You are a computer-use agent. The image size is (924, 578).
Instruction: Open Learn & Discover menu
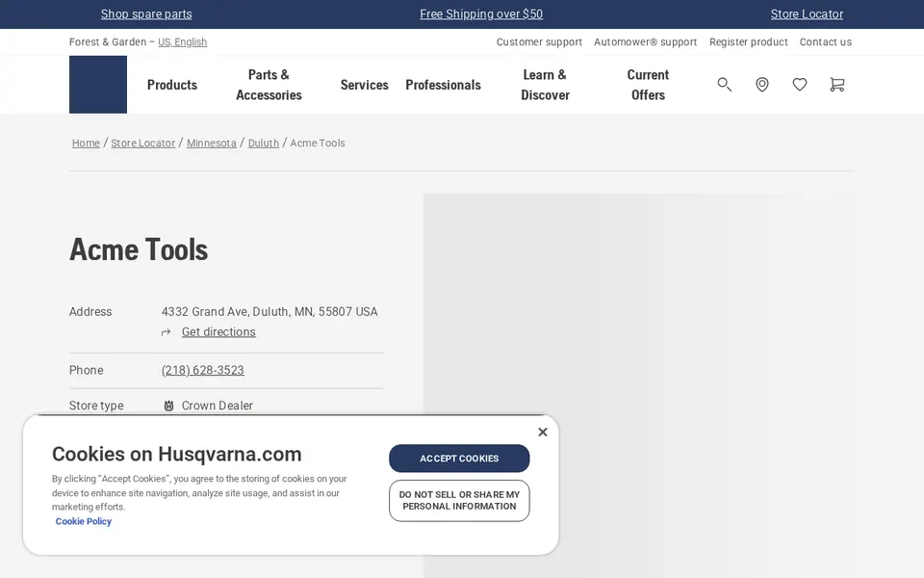point(545,85)
